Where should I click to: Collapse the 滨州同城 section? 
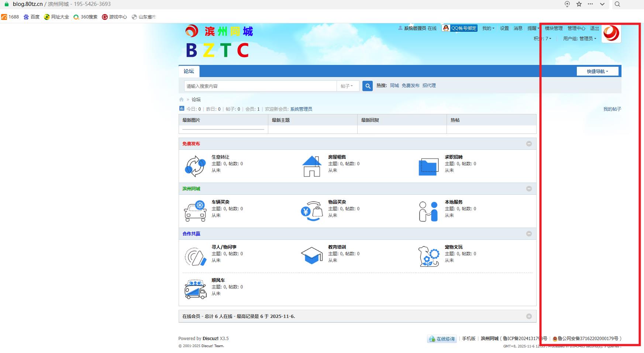coord(529,188)
